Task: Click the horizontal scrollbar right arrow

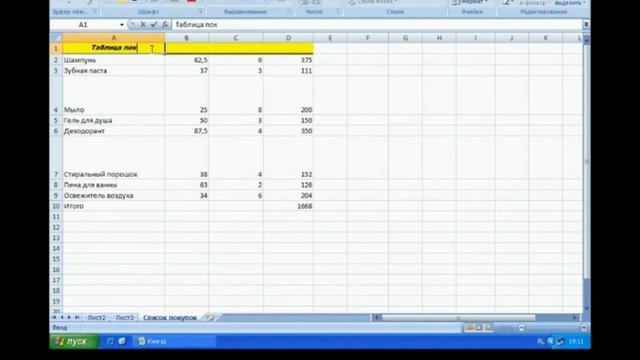Action: 575,318
